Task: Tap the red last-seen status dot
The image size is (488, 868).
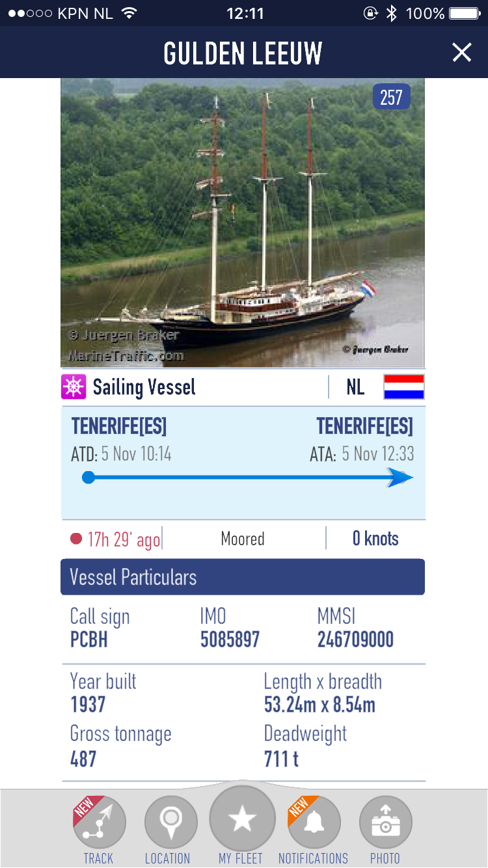Action: click(x=76, y=539)
